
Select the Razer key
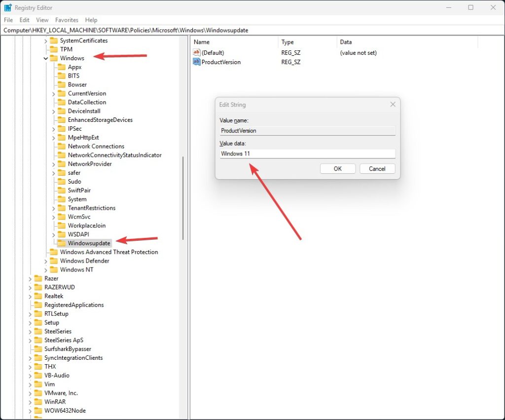tap(51, 278)
